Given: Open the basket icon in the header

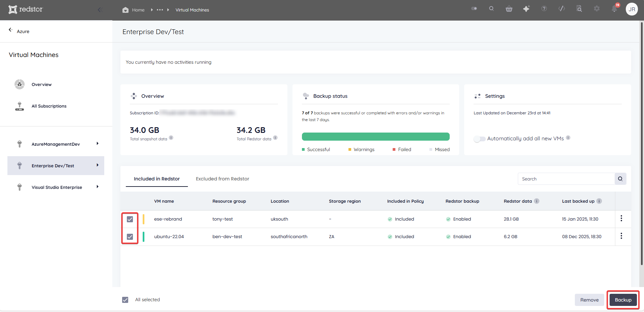Looking at the screenshot, I should (x=509, y=9).
